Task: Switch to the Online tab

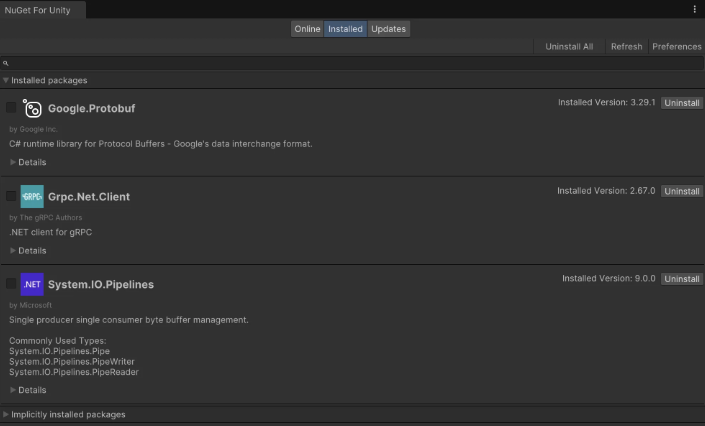Action: pos(307,29)
